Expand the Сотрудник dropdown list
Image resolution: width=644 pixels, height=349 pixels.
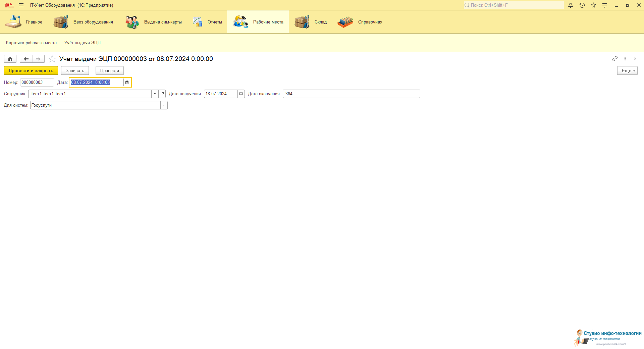point(155,94)
